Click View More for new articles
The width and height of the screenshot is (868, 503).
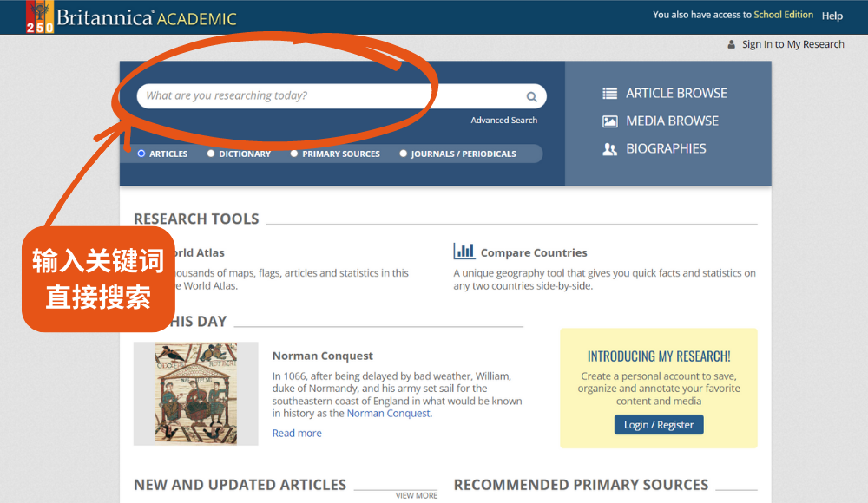[x=417, y=495]
